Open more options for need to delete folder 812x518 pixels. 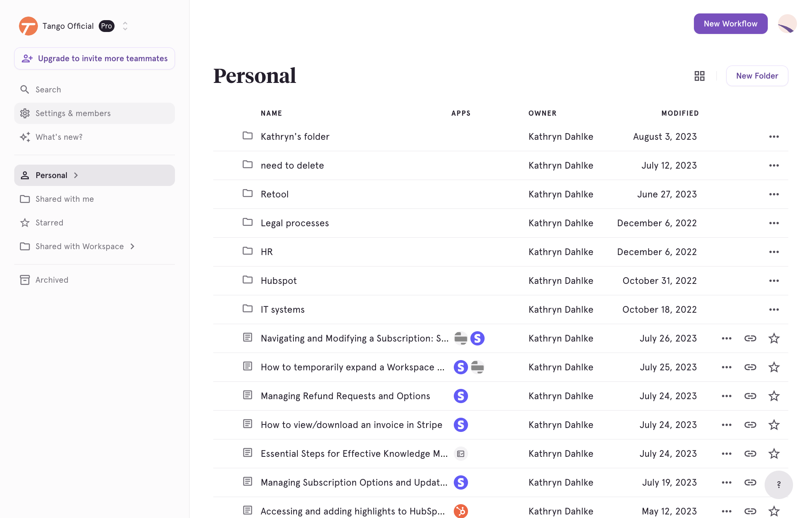pyautogui.click(x=774, y=165)
